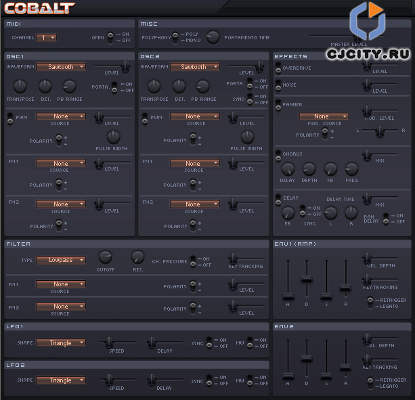Toggle the LFO1 Sync switch

[x=209, y=343]
